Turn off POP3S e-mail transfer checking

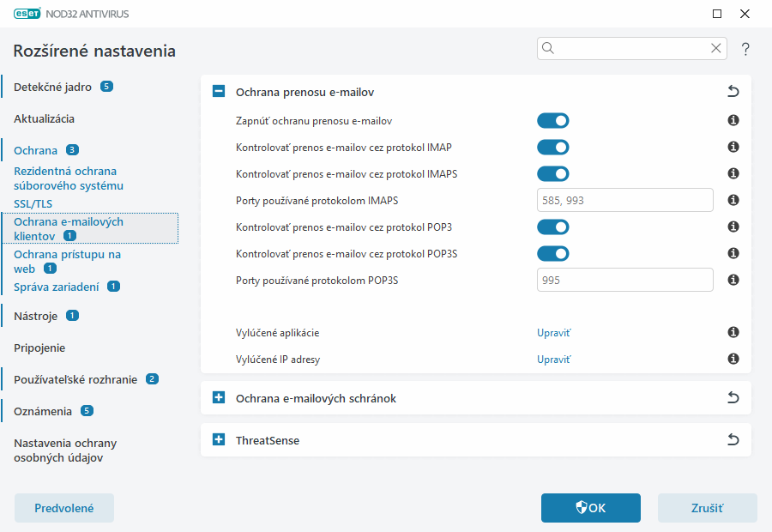coord(553,253)
